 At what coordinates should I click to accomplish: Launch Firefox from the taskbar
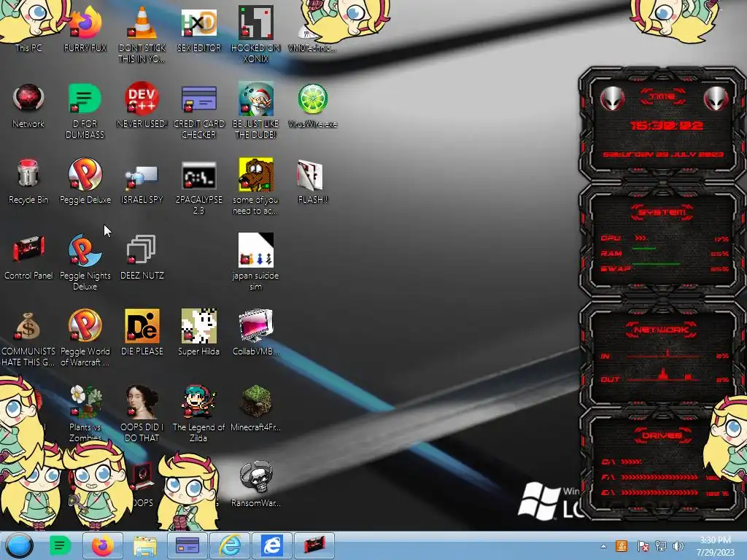tap(102, 545)
